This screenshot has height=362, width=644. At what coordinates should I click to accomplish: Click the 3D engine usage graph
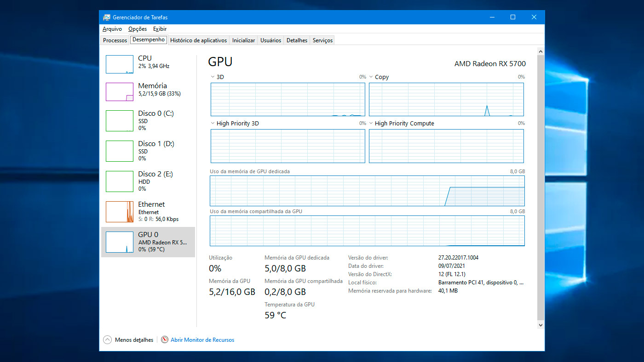(288, 99)
